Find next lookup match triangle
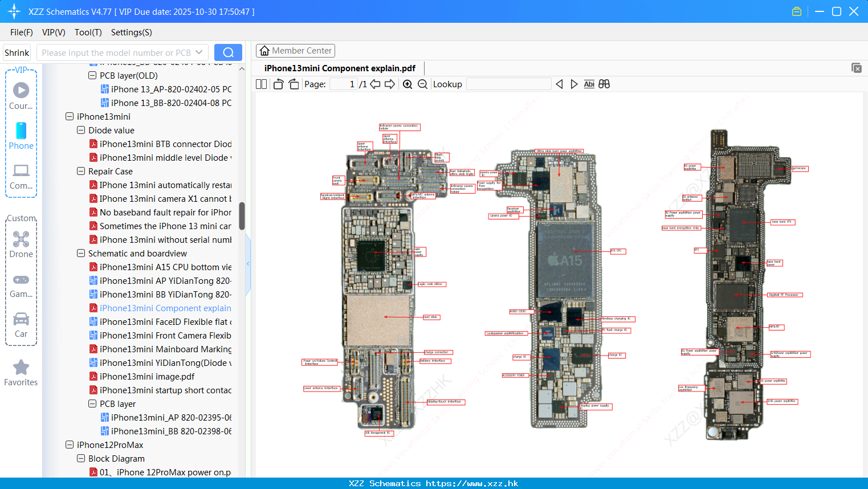 click(x=574, y=84)
